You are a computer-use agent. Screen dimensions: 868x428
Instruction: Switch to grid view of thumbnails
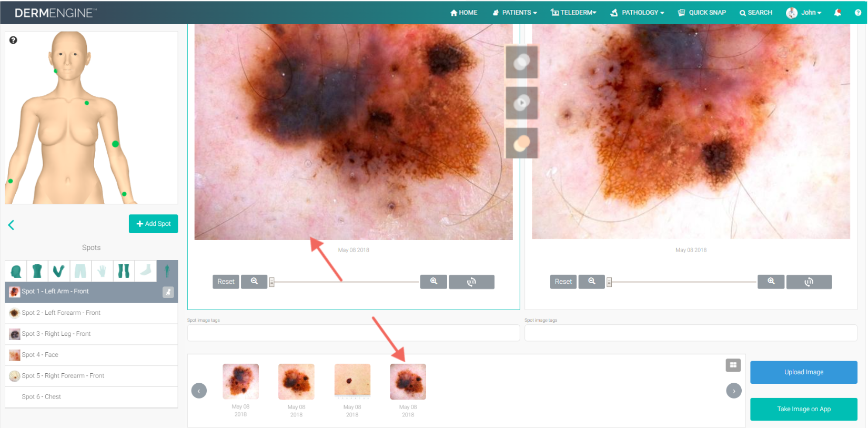coord(733,365)
